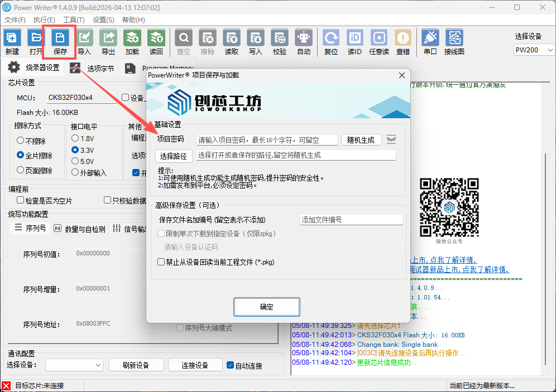The image size is (556, 392).
Task: Open the 执行(E) menu
Action: (44, 20)
